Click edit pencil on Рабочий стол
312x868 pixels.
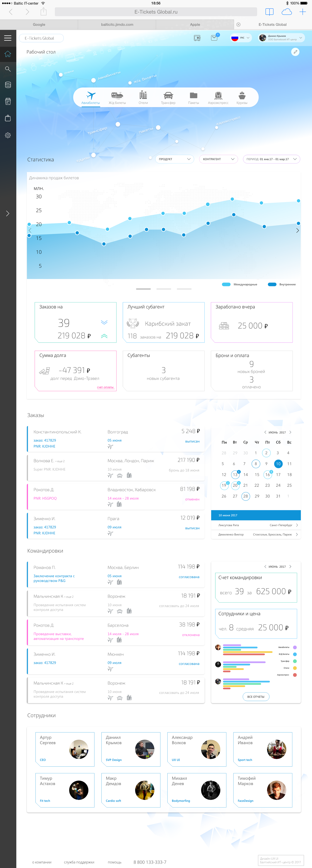295,52
